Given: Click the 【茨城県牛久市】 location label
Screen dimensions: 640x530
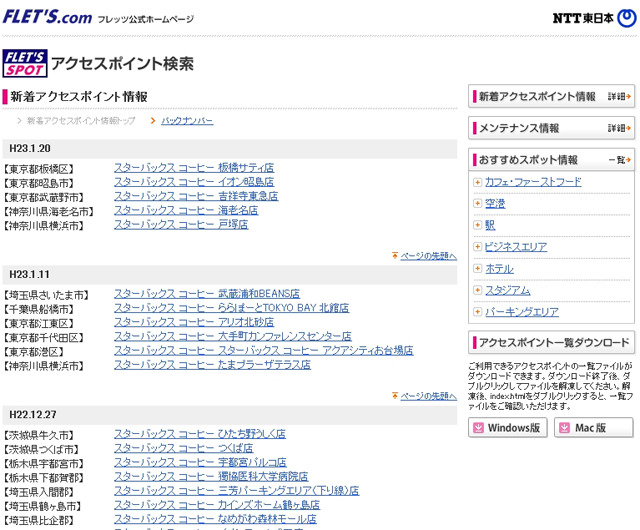Looking at the screenshot, I should [39, 435].
